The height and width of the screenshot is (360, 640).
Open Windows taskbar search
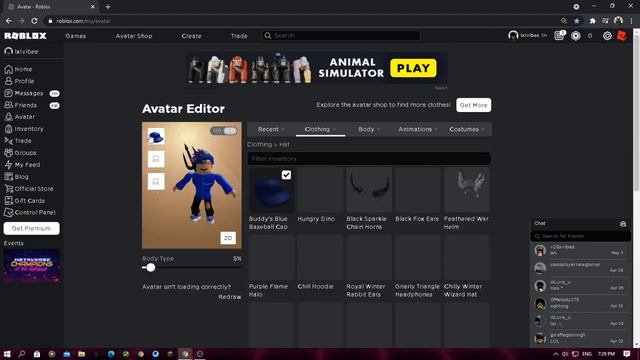click(22, 354)
